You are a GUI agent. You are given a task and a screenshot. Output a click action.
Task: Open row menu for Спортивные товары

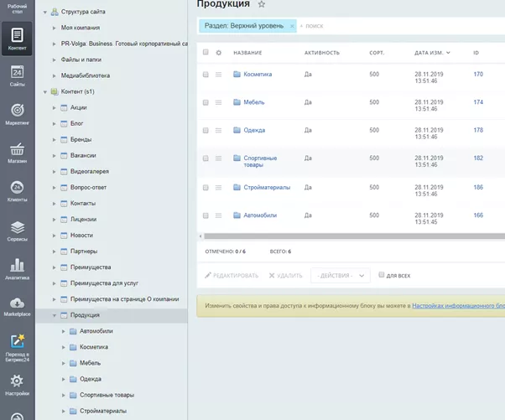pyautogui.click(x=218, y=158)
